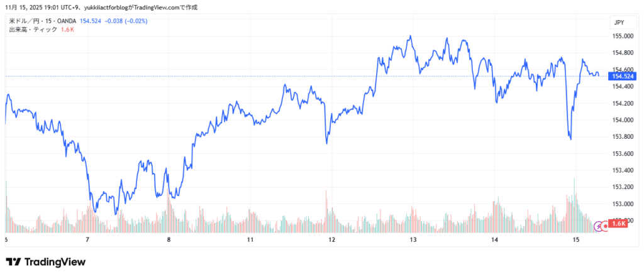Click the TradingView logo icon
Screen dimensions: 644x277
tap(13, 262)
